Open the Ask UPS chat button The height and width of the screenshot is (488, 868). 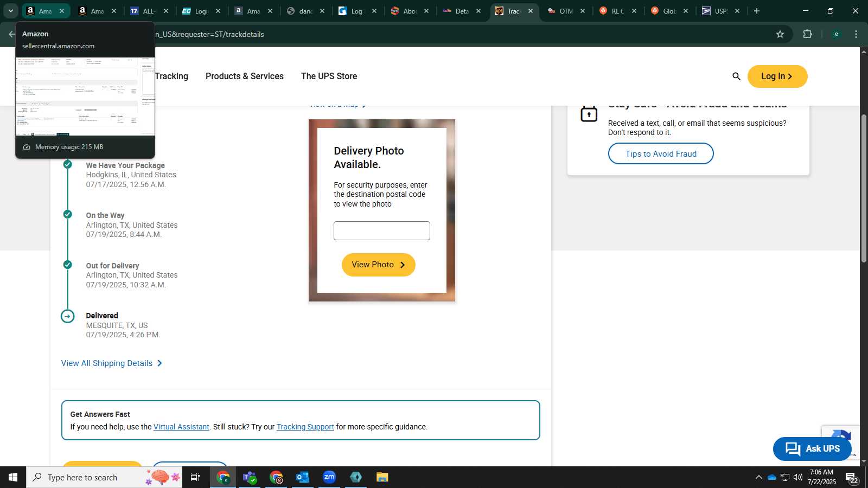pyautogui.click(x=812, y=449)
